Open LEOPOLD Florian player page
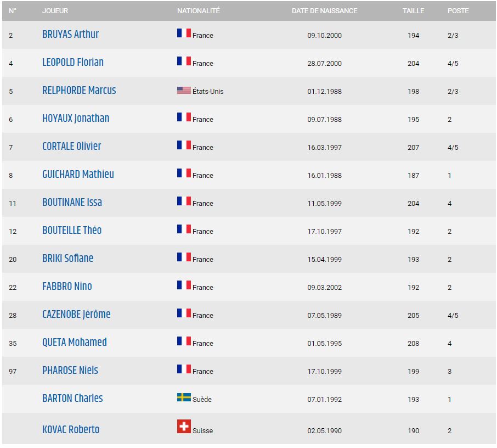 pos(73,62)
